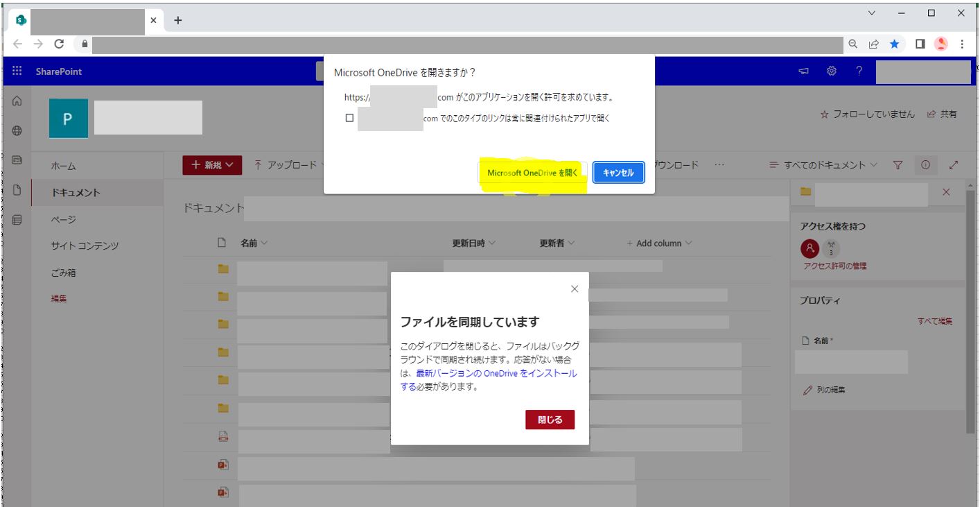
Task: Click the account name box in header
Action: pyautogui.click(x=922, y=71)
